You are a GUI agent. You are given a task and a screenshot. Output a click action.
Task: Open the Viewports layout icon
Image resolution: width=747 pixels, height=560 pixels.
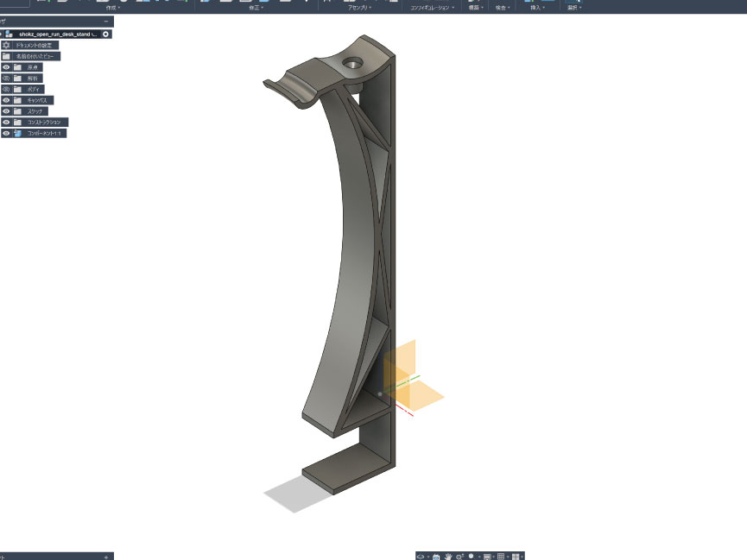(516, 557)
